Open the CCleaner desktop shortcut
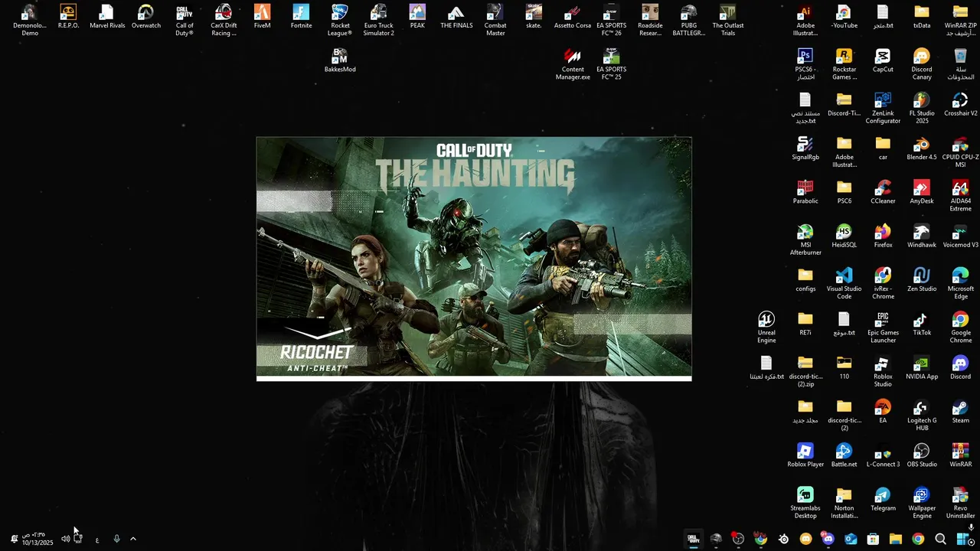This screenshot has height=551, width=980. coord(883,192)
